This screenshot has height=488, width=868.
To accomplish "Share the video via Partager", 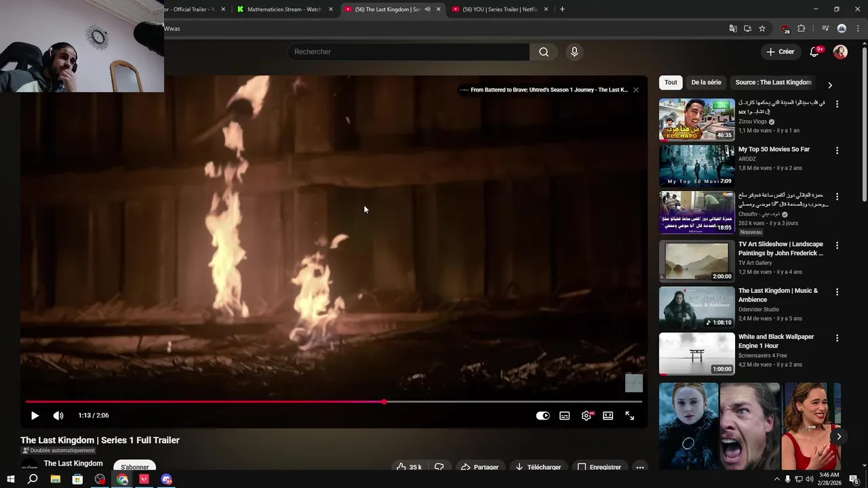I will point(479,467).
